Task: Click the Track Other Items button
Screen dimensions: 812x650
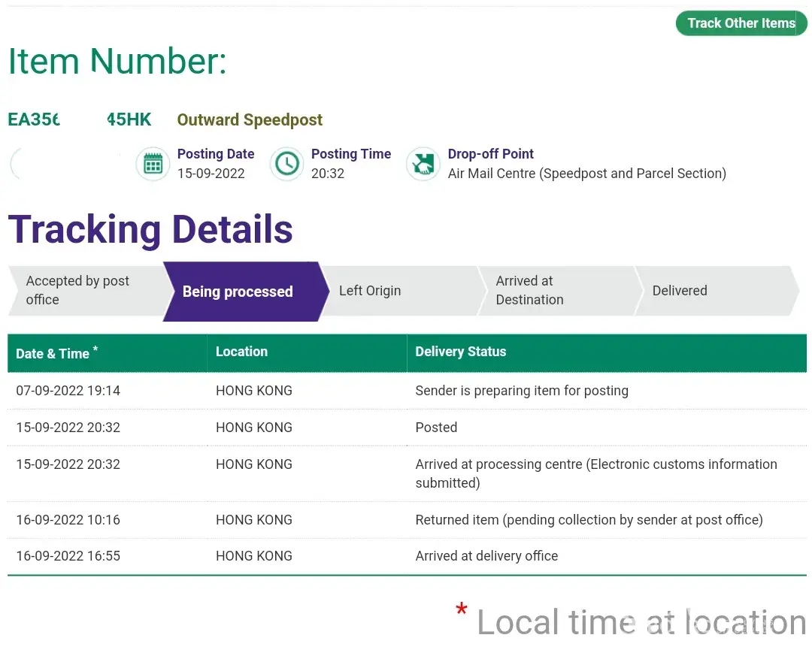Action: click(741, 23)
